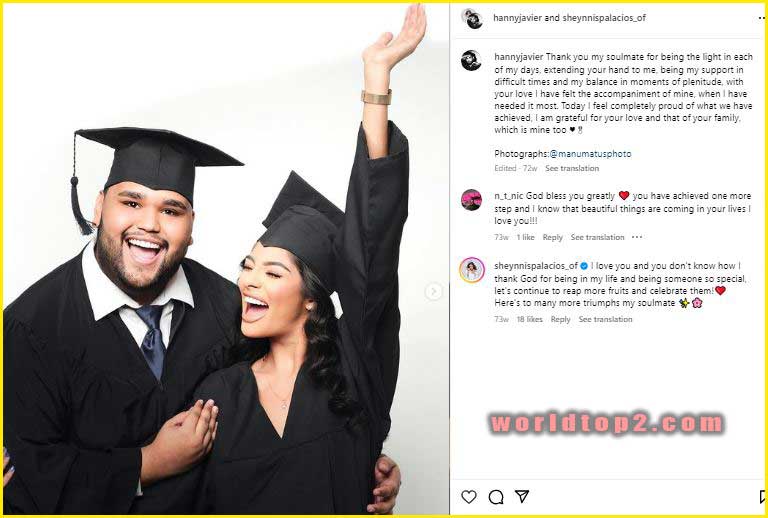This screenshot has width=768, height=518.
Task: Open more options on n_t_nic comment
Action: coord(637,237)
